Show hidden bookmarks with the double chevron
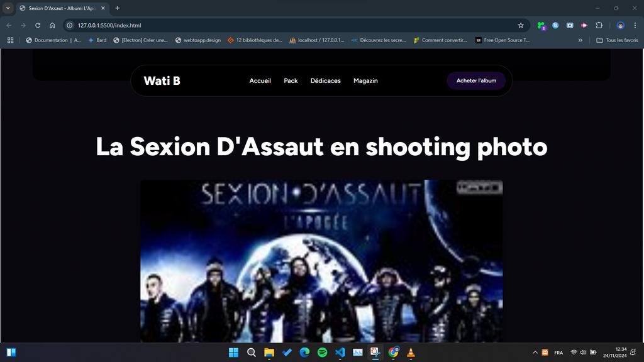644x362 pixels. point(580,40)
